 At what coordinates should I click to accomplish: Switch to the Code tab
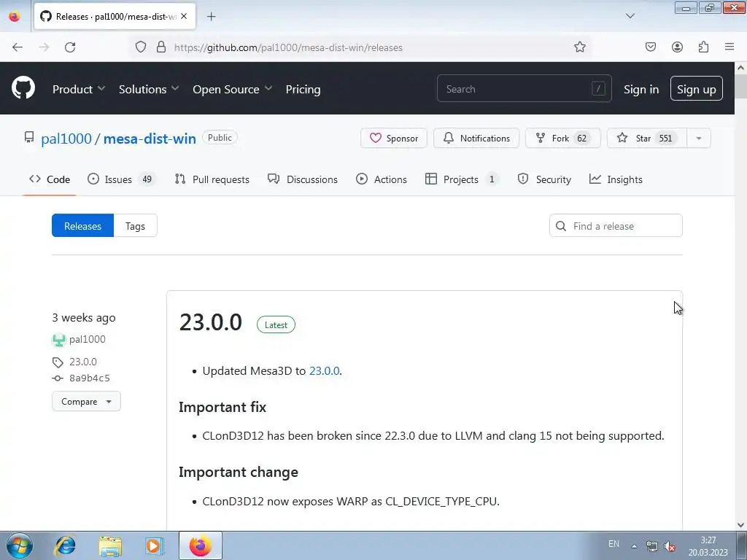50,179
